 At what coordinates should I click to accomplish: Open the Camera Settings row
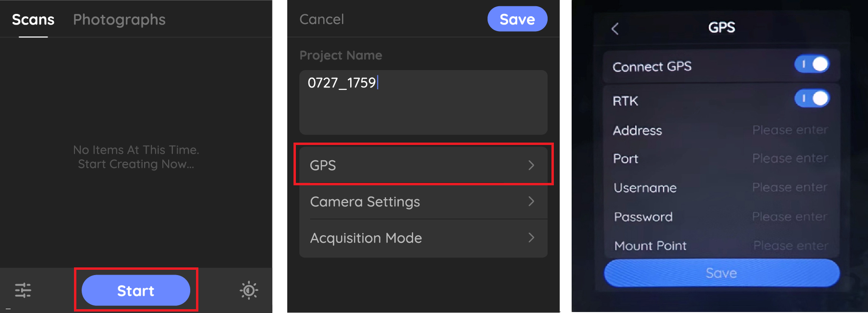[423, 202]
